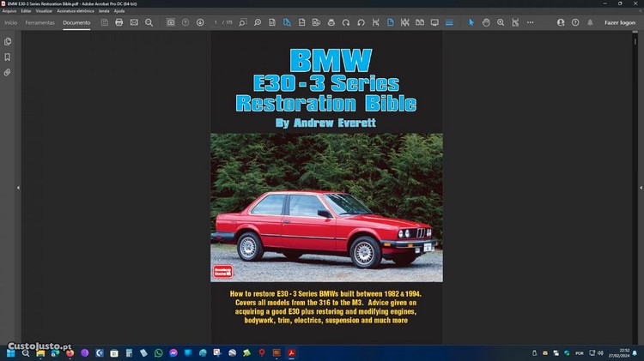
Task: Select the Hand pan tool
Action: click(x=486, y=22)
